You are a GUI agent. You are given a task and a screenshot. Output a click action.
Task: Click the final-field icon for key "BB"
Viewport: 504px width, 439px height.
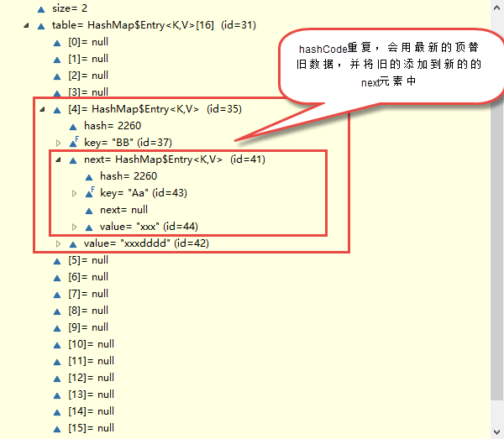tap(74, 142)
